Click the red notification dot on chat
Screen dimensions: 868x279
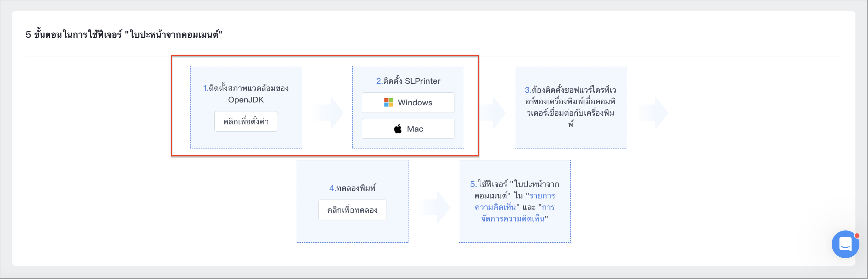coord(857,236)
